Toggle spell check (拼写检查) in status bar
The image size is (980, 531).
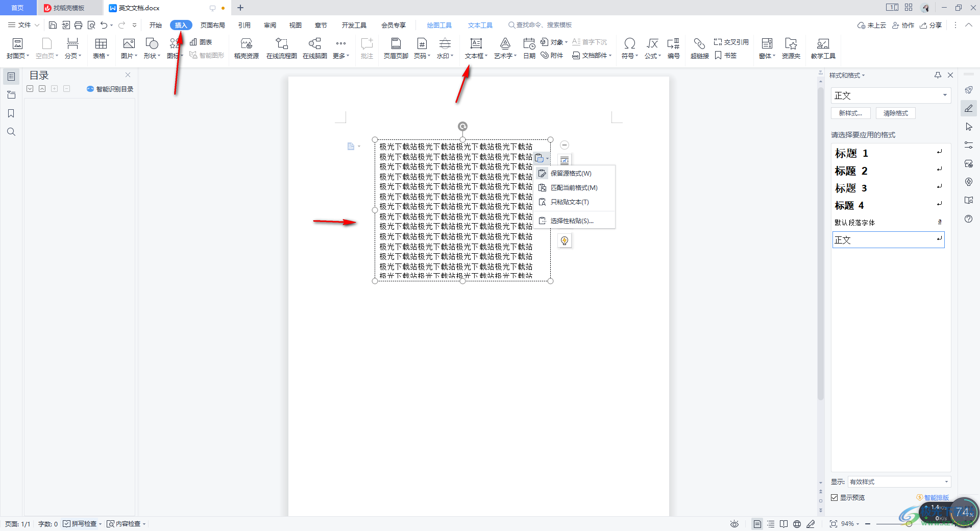82,524
